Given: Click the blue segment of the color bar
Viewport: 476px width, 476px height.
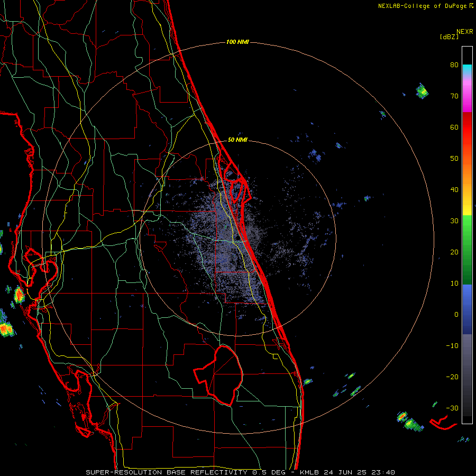Looking at the screenshot, I should (x=467, y=309).
